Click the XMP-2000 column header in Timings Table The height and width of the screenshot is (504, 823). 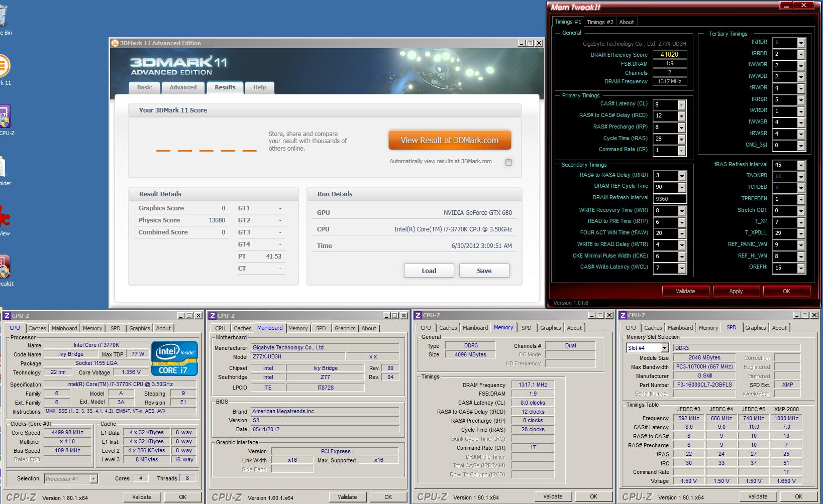(786, 409)
